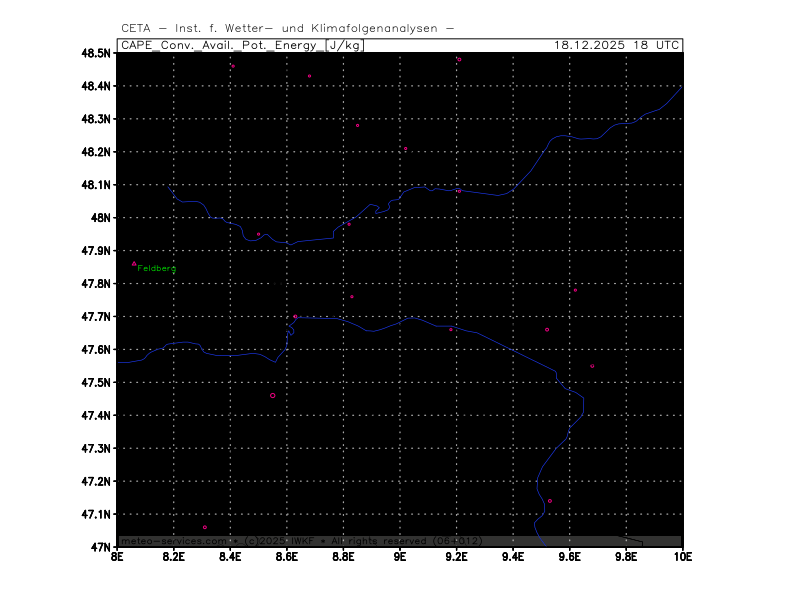Click the 18.12.2025 18 UTC timestamp
800x600 pixels.
click(617, 45)
